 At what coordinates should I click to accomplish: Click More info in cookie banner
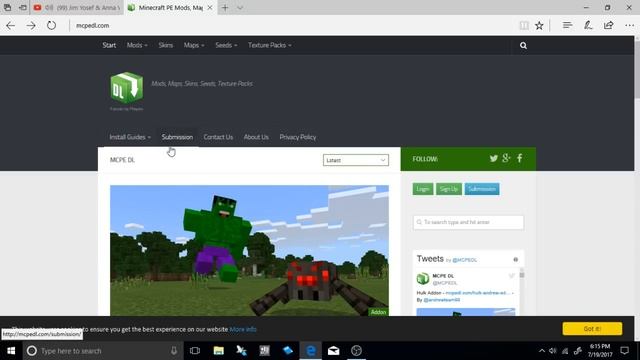tap(243, 329)
